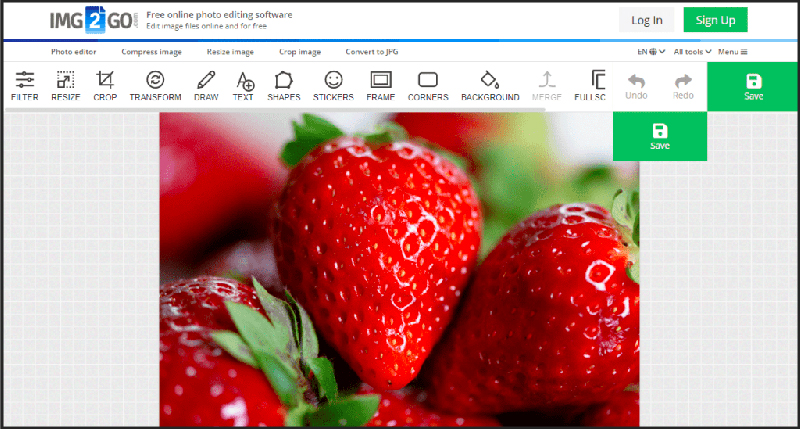Viewport: 800px width, 429px height.
Task: Expand the All tools dropdown
Action: point(692,52)
